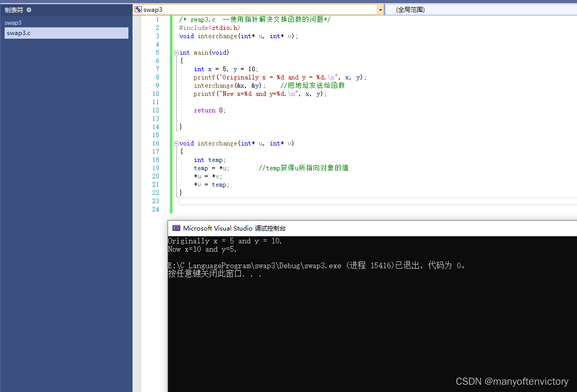Open the (全局范围) scope combo box
The width and height of the screenshot is (577, 392).
point(481,10)
